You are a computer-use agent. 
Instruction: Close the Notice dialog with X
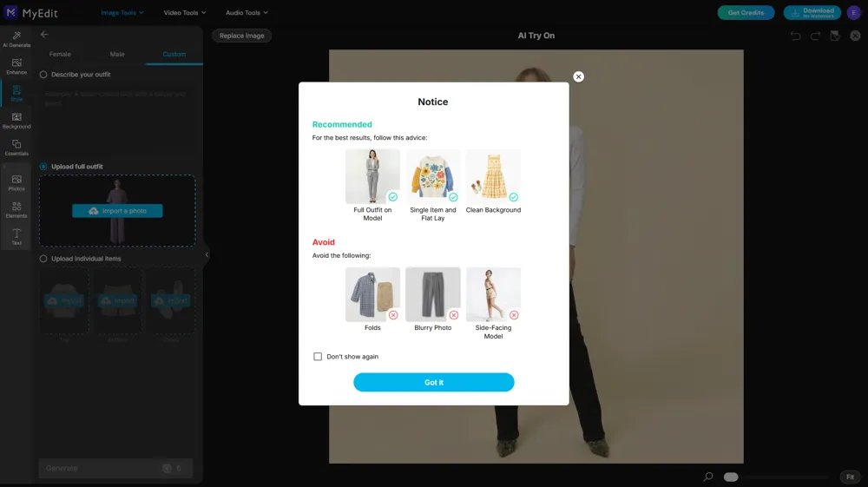(578, 77)
